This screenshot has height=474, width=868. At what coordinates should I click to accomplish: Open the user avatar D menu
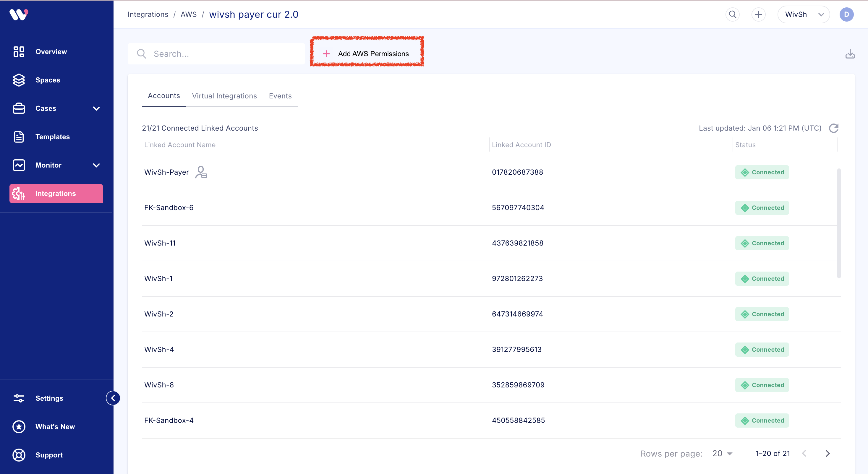(x=846, y=14)
